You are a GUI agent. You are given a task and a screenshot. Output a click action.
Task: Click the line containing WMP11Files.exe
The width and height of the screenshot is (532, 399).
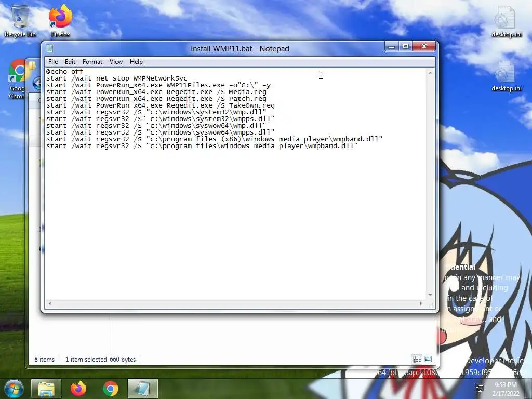pos(158,85)
